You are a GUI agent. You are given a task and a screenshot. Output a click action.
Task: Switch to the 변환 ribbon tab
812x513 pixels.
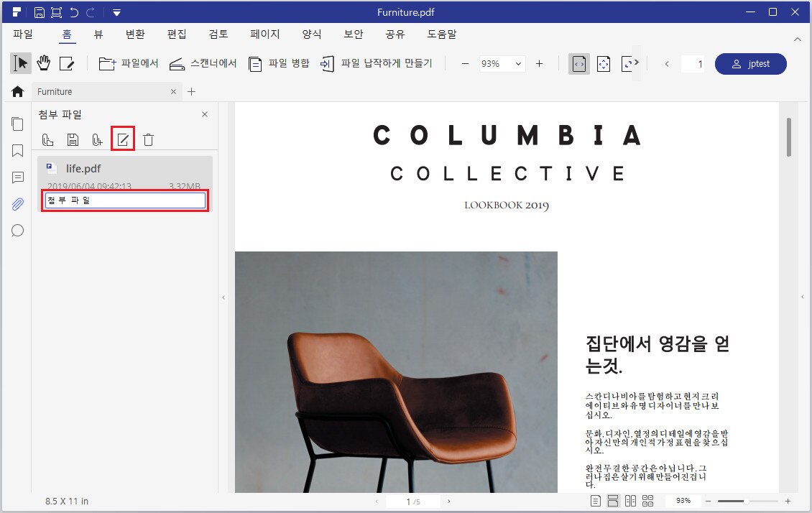135,34
